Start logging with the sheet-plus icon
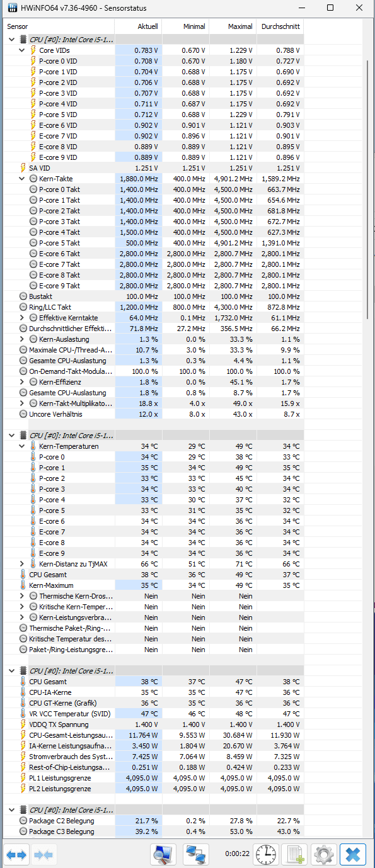The image size is (375, 868). [x=294, y=854]
